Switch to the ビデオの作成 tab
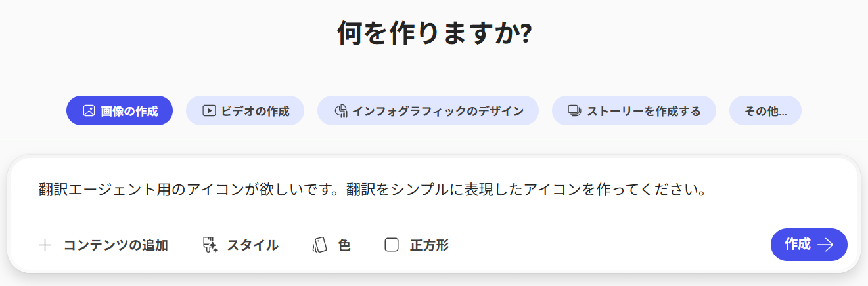Viewport: 868px width, 286px height. pyautogui.click(x=255, y=111)
